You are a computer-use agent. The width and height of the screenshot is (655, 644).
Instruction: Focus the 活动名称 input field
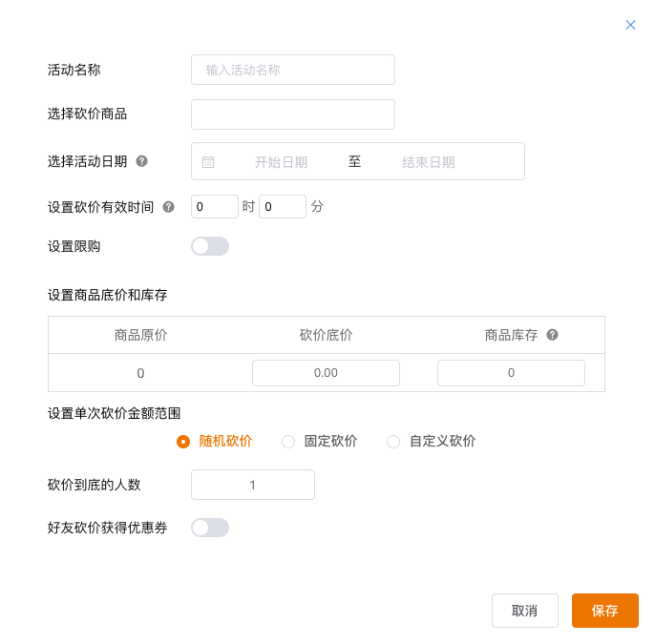(293, 70)
